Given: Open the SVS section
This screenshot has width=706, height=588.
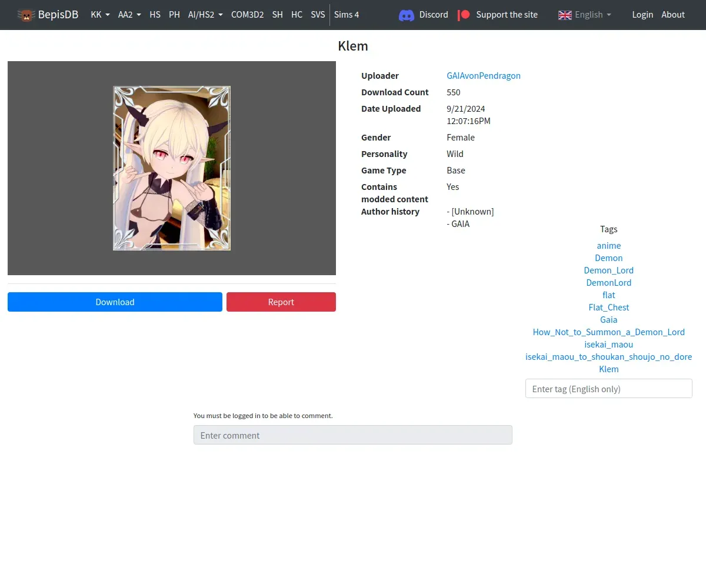Looking at the screenshot, I should click(x=318, y=15).
